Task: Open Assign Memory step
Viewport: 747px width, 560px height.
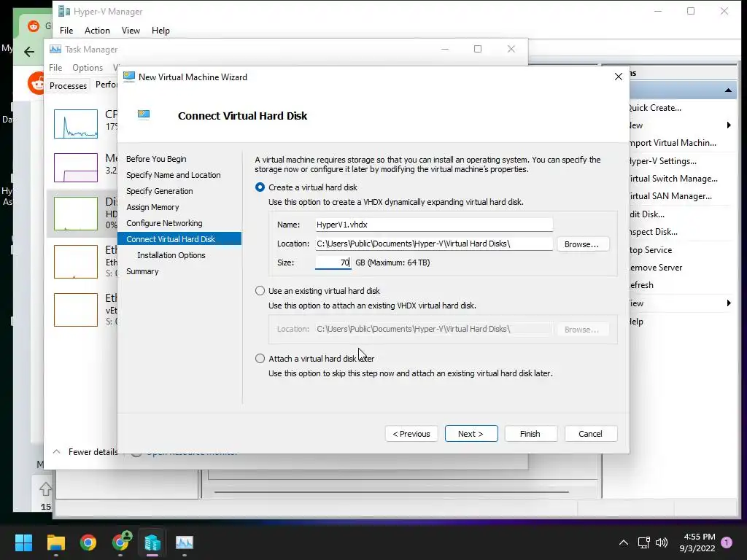Action: [x=152, y=207]
